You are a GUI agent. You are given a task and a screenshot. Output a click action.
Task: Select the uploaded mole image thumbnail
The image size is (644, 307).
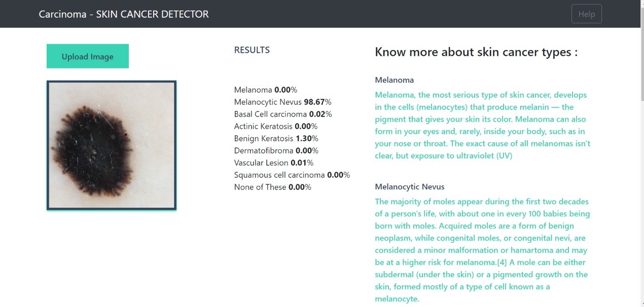(111, 145)
